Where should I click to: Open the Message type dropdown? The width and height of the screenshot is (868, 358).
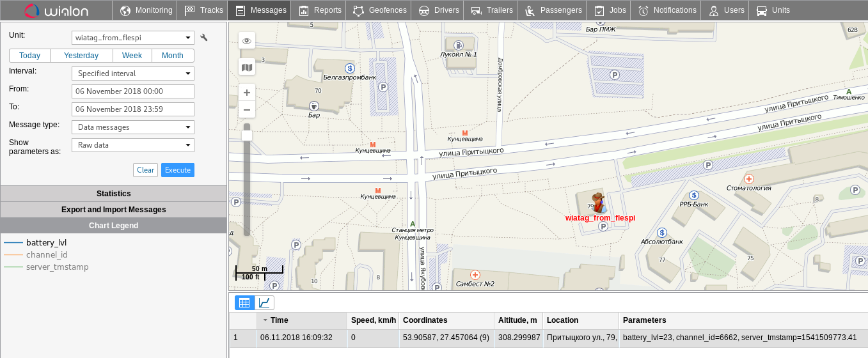coord(132,127)
